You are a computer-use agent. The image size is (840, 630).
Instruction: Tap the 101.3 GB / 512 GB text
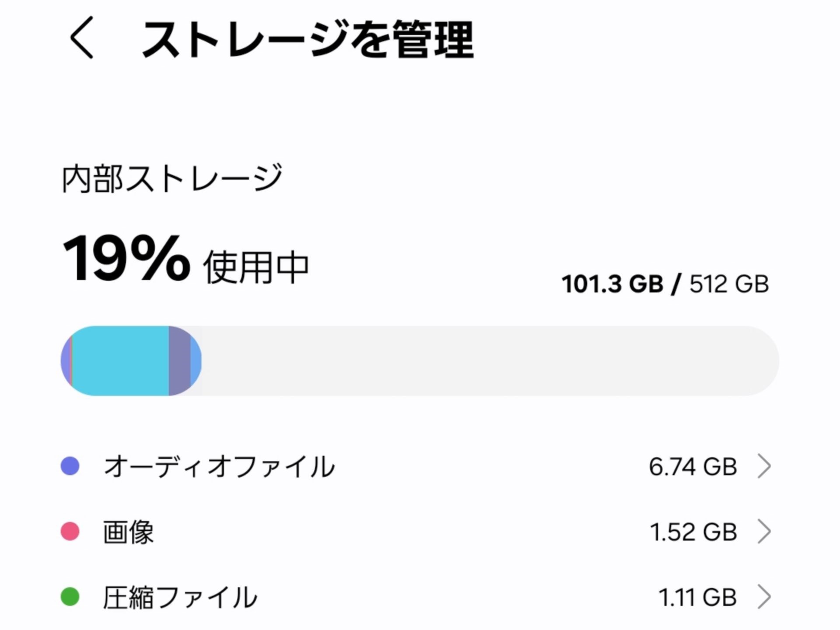click(x=665, y=283)
